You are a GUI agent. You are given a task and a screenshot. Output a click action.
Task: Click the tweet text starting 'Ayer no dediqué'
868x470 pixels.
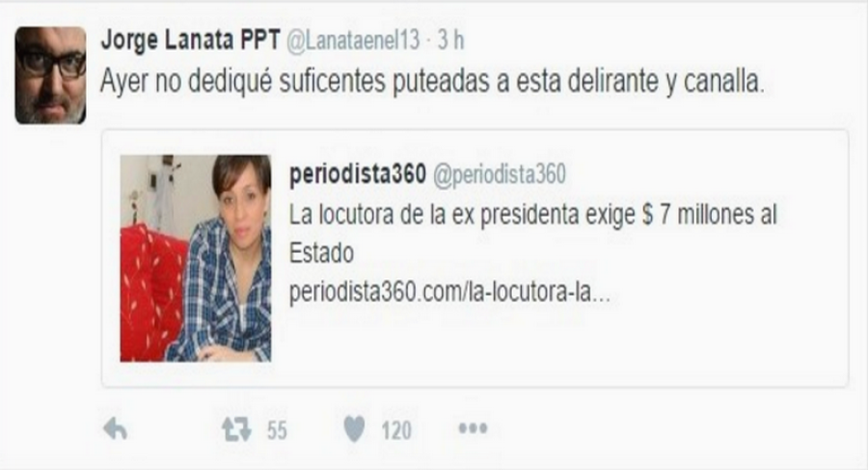(x=432, y=82)
